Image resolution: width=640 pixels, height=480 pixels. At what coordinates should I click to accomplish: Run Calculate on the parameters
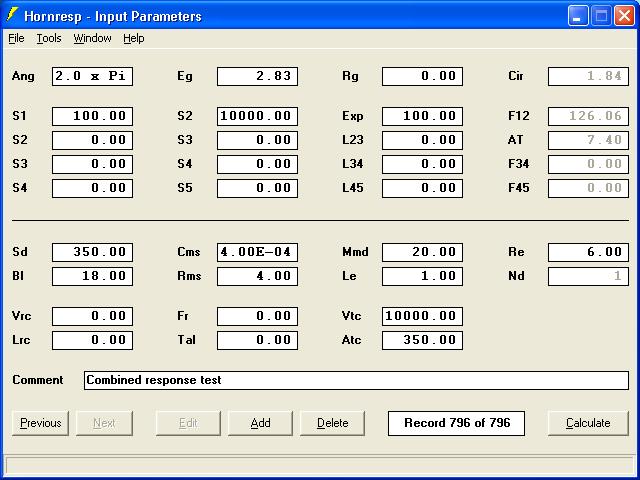click(588, 423)
